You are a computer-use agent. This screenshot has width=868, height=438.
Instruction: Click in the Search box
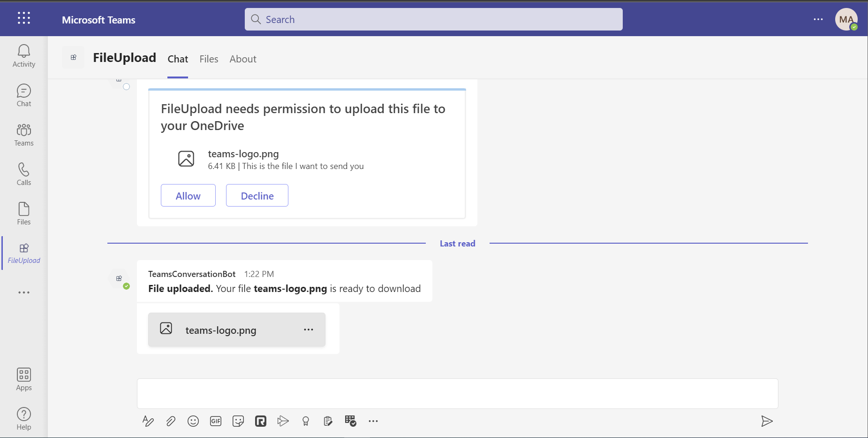coord(433,19)
